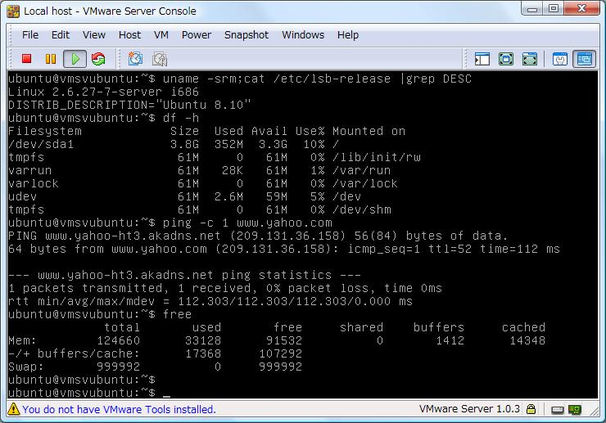606x423 pixels.
Task: Open the Snapshot menu
Action: [x=246, y=35]
